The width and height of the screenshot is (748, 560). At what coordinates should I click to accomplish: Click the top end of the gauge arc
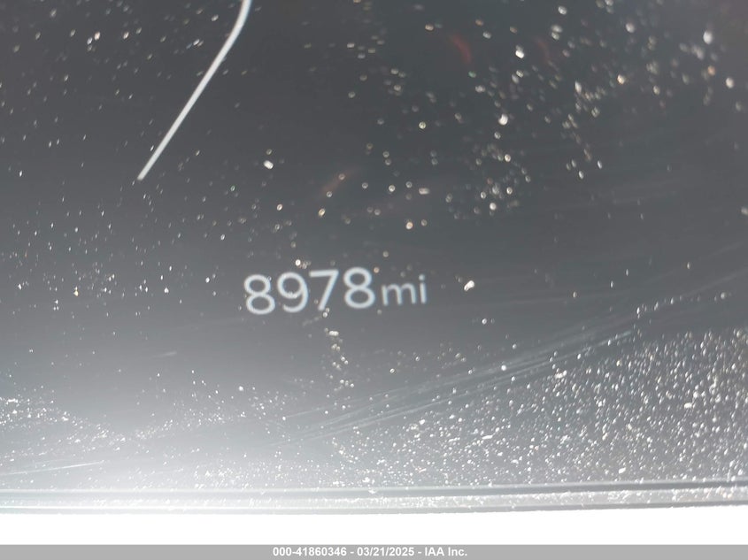[x=247, y=4]
